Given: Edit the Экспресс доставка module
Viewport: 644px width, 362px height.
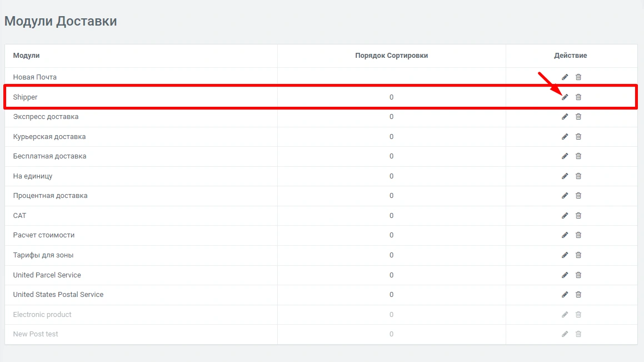Looking at the screenshot, I should pos(565,117).
